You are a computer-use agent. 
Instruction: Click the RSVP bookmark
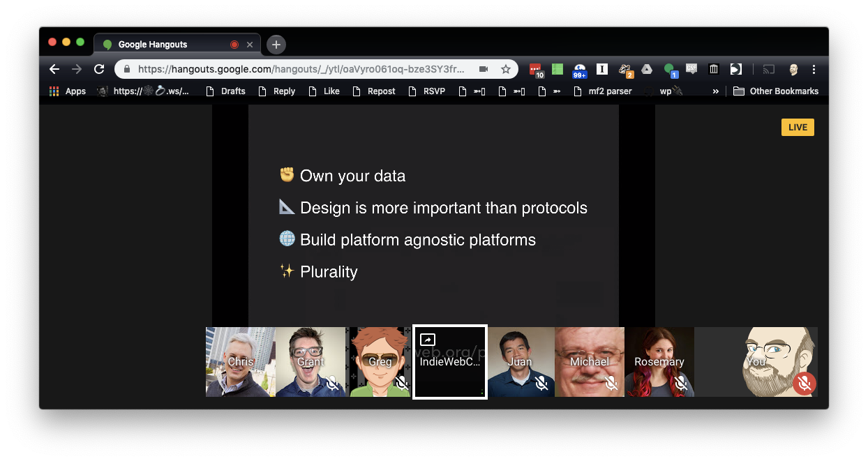[426, 91]
